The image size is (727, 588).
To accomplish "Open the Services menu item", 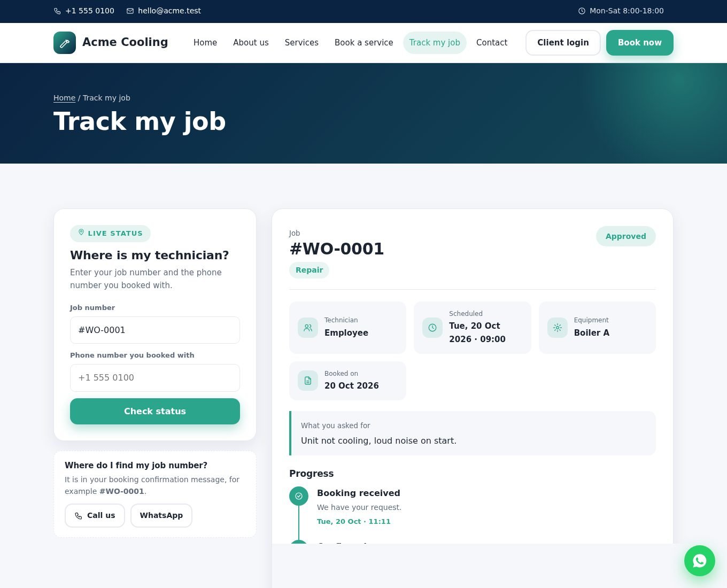I will coord(301,43).
